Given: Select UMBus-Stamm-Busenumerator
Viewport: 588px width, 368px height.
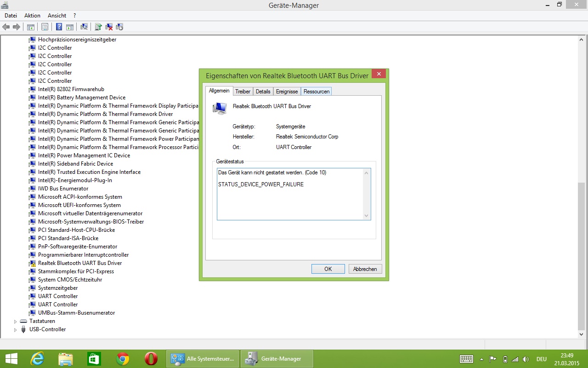Looking at the screenshot, I should click(76, 313).
